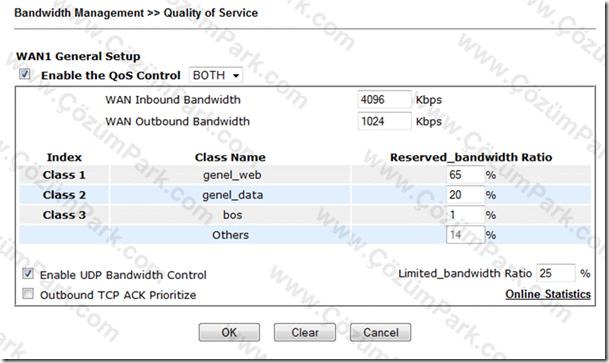
Task: Enable Outbound TCP ACK Prioritize checkbox
Action: point(28,294)
